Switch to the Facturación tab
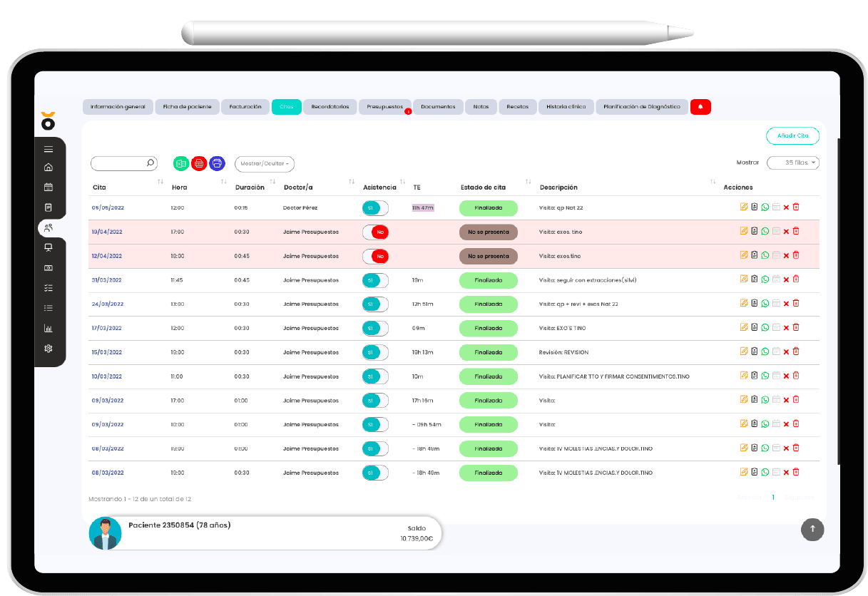The height and width of the screenshot is (596, 868). click(245, 107)
